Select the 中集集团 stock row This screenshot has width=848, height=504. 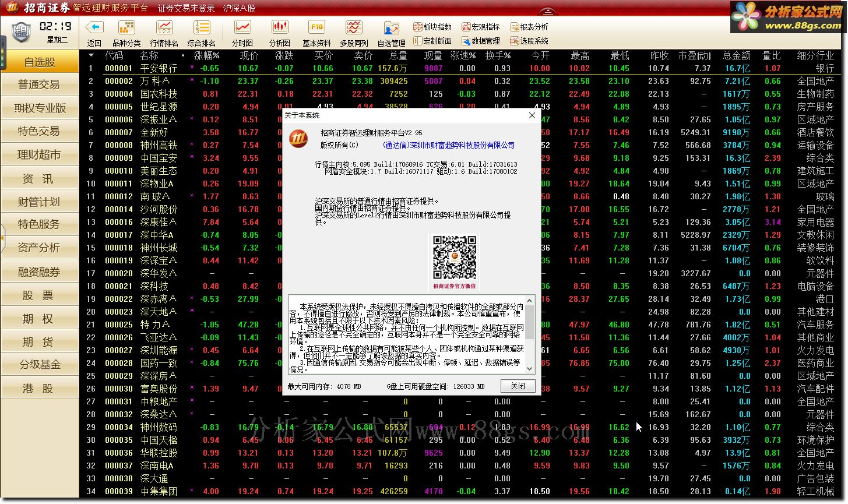point(463,491)
